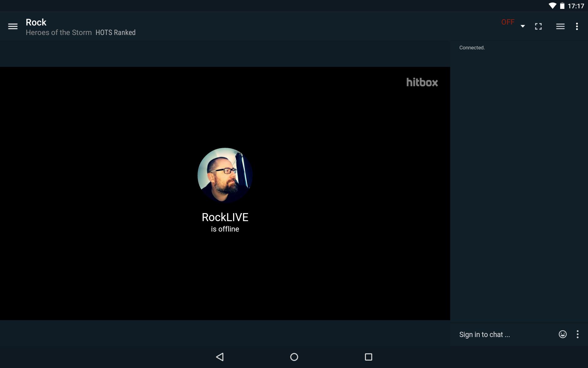The image size is (588, 368).
Task: Tap the Wi-Fi status icon
Action: [552, 6]
